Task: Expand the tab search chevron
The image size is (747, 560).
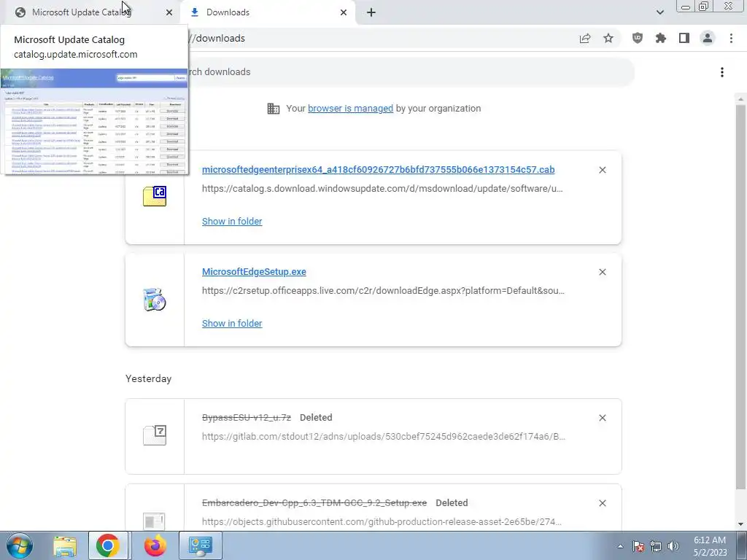Action: click(659, 12)
